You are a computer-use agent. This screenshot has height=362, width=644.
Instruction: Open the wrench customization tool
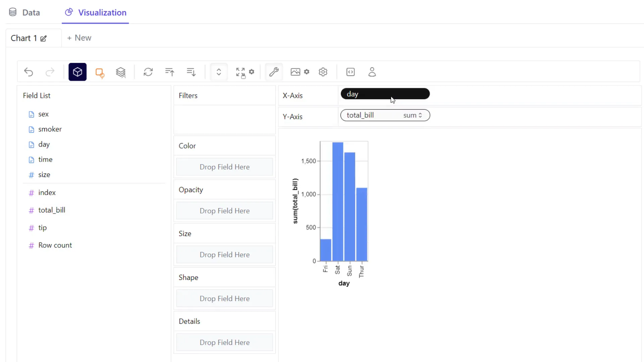(274, 72)
